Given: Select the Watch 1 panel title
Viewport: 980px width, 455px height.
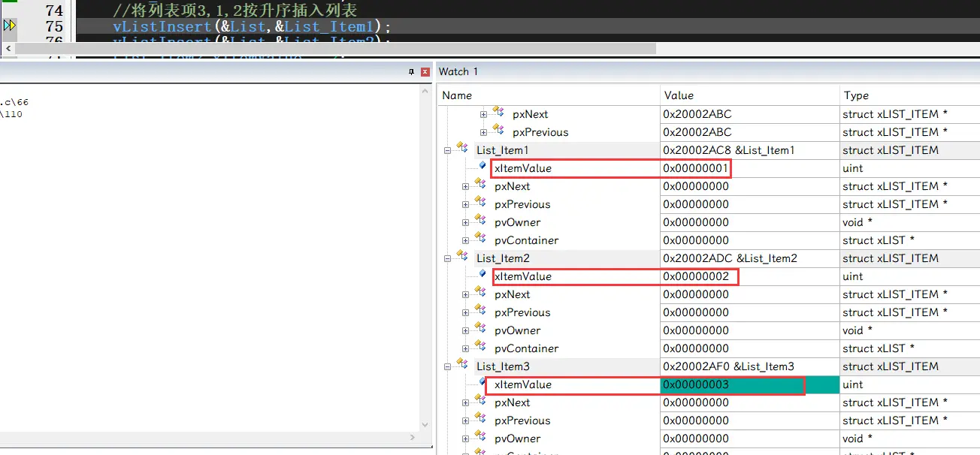Looking at the screenshot, I should tap(458, 71).
